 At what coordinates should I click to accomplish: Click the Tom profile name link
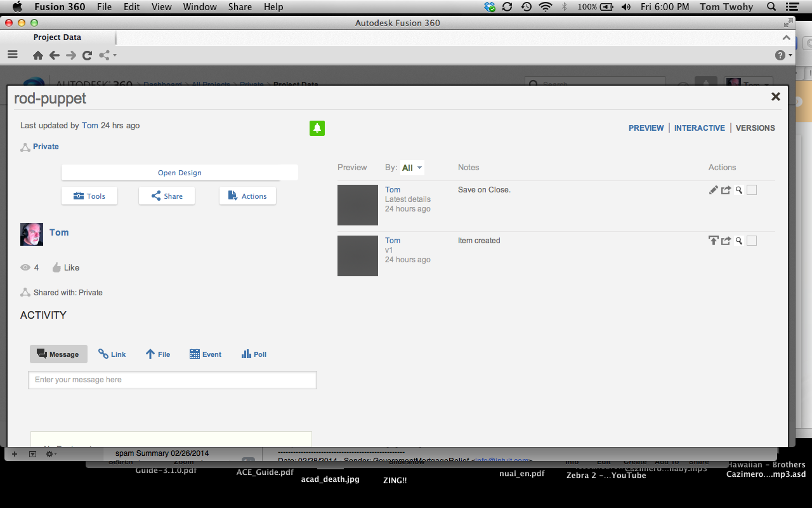click(x=59, y=232)
